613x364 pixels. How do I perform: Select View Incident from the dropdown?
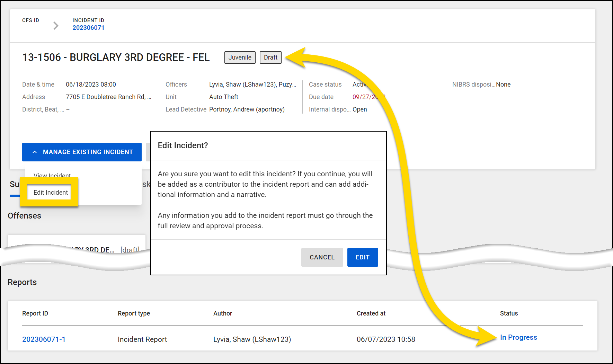pyautogui.click(x=52, y=175)
